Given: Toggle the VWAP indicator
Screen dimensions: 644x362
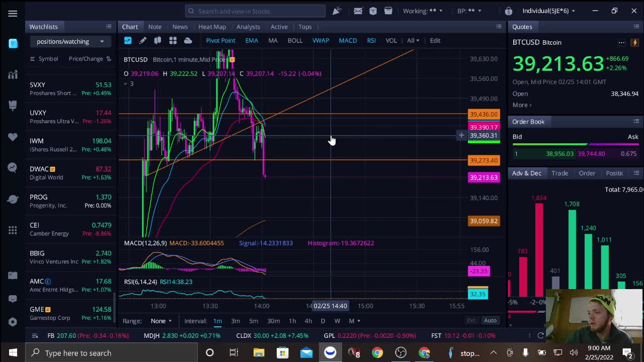Looking at the screenshot, I should (320, 40).
